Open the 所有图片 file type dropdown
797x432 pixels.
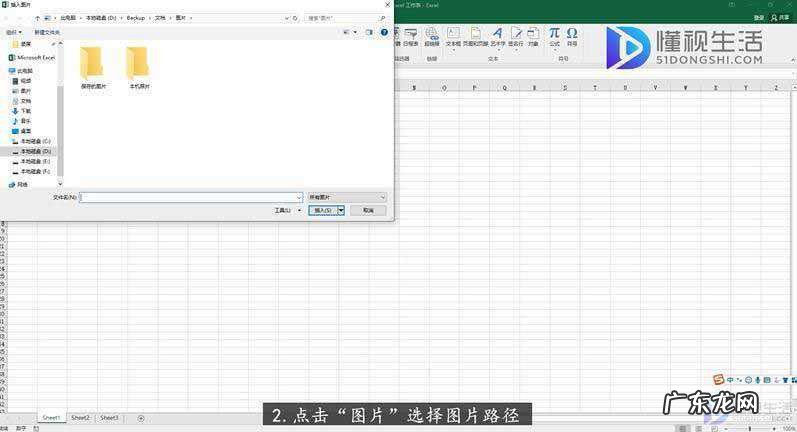(x=347, y=197)
